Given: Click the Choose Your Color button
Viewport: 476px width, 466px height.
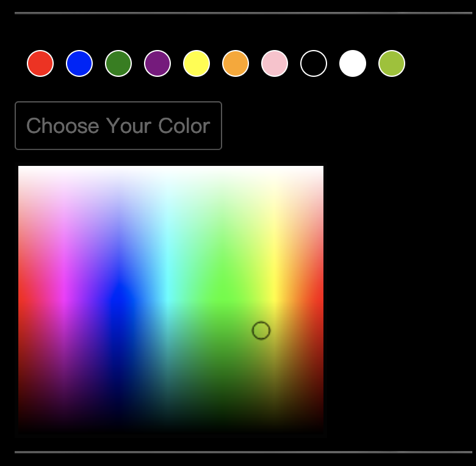Looking at the screenshot, I should (118, 126).
